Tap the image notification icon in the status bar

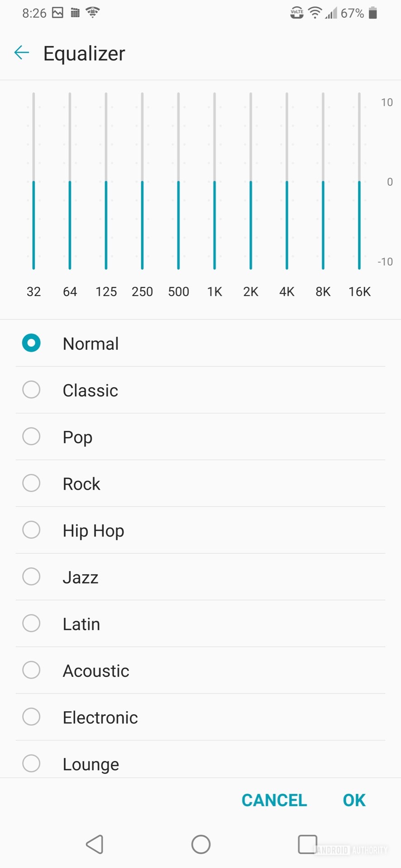[x=58, y=13]
